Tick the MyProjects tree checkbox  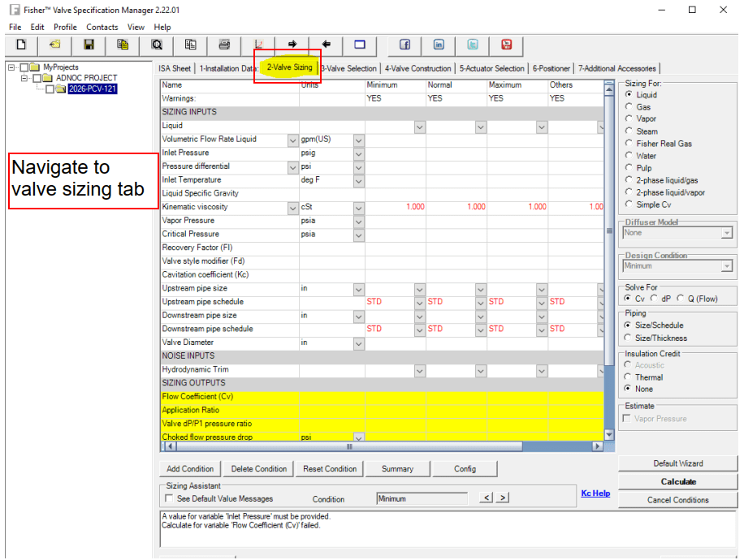24,67
